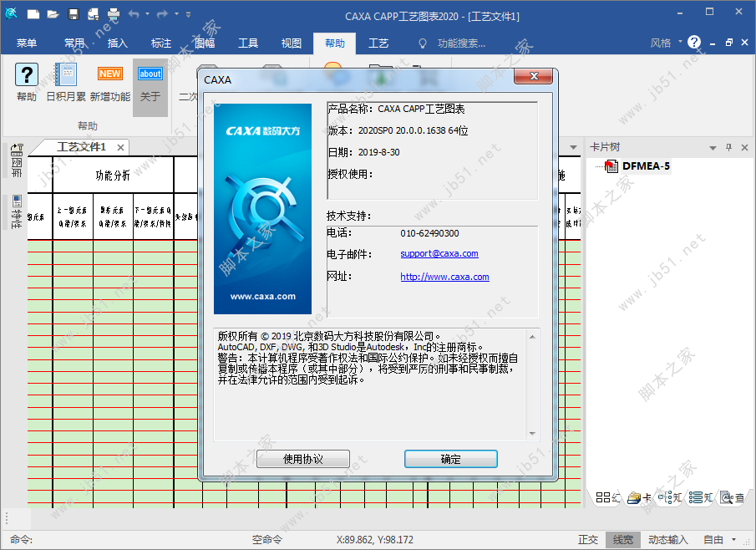
Task: Open the 图库 side panel icon
Action: coord(17,160)
